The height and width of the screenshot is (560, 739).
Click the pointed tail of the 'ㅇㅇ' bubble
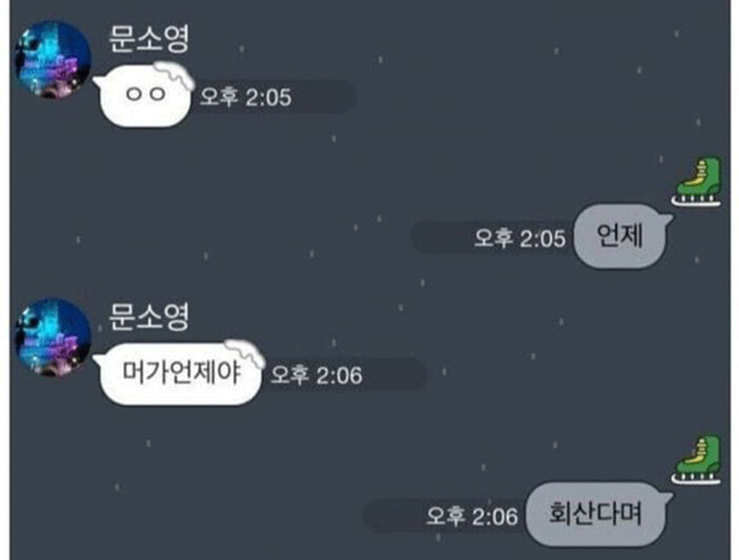[x=99, y=82]
